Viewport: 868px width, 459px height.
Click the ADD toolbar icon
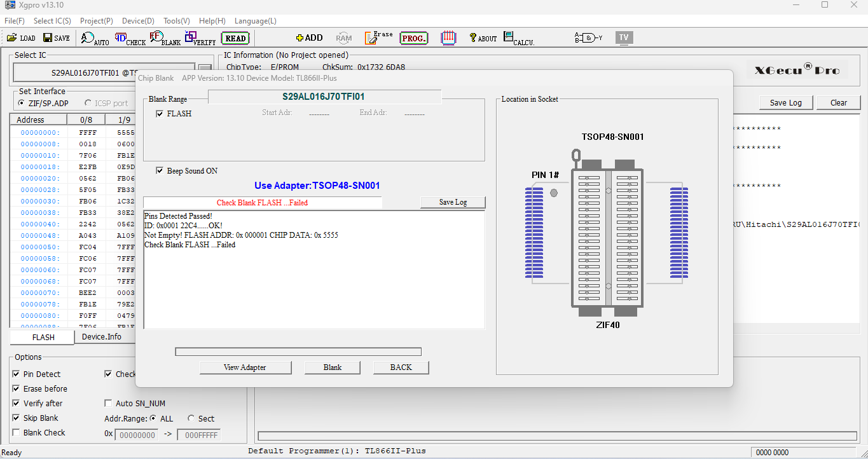[x=310, y=38]
